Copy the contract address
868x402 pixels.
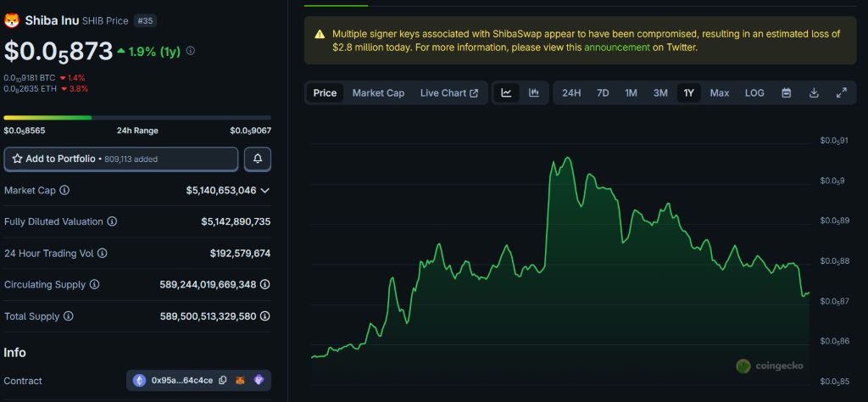point(222,381)
